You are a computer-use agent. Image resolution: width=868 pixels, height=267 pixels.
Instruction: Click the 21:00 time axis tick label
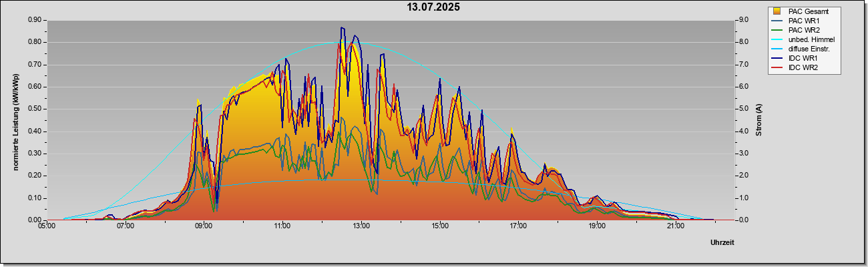676,226
